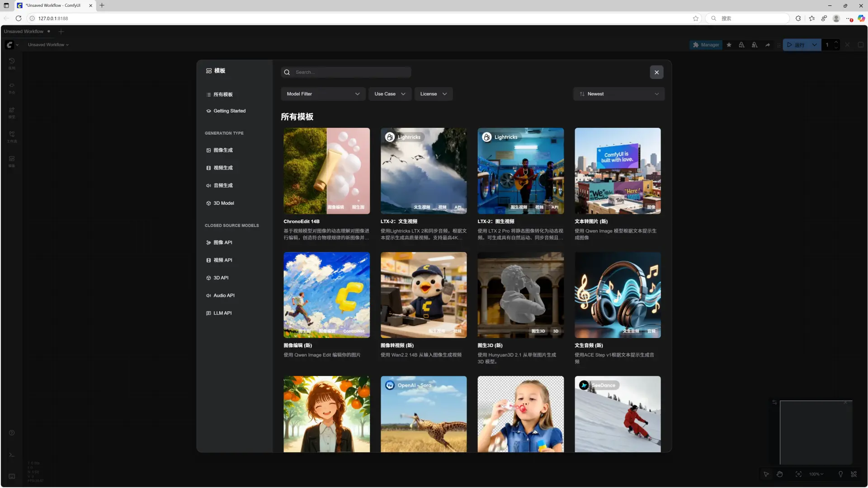Click the star icon in top toolbar
868x488 pixels.
[x=729, y=45]
